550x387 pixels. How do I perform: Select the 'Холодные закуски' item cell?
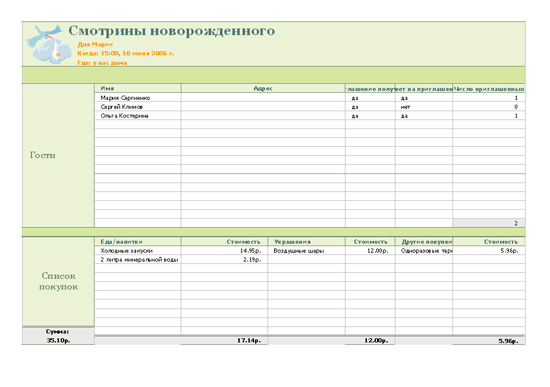pyautogui.click(x=138, y=251)
